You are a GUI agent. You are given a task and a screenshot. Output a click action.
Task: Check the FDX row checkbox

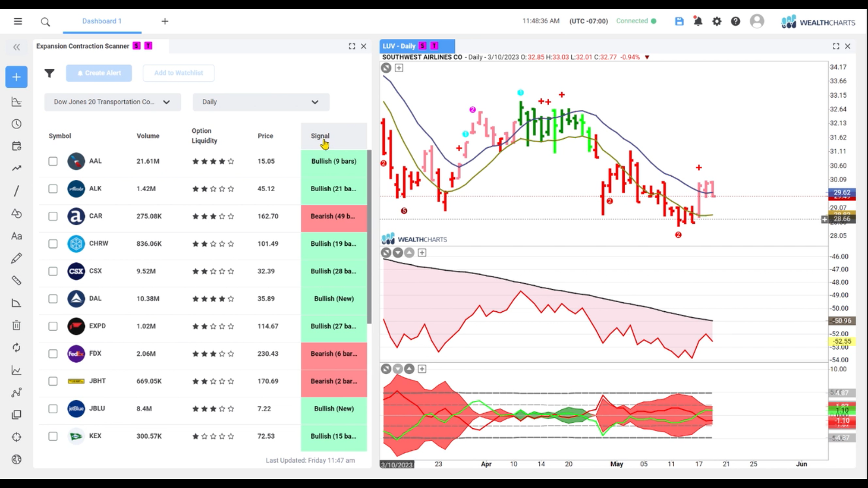pos(53,354)
